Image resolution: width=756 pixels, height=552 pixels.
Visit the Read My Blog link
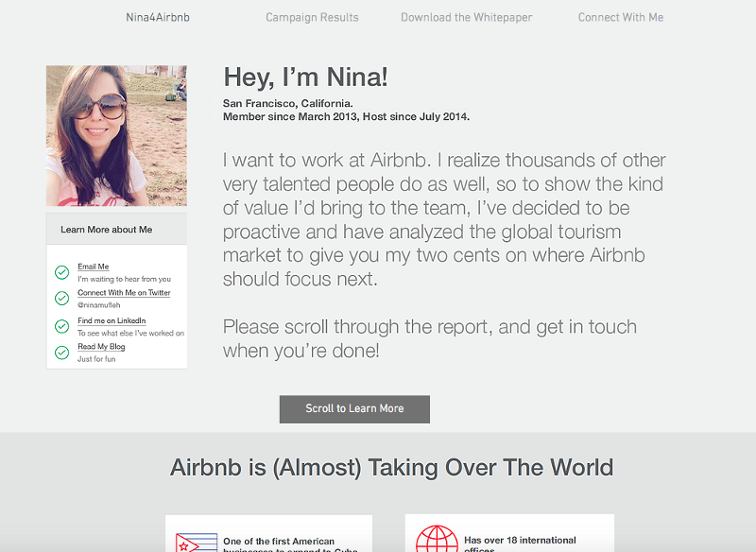coord(101,347)
